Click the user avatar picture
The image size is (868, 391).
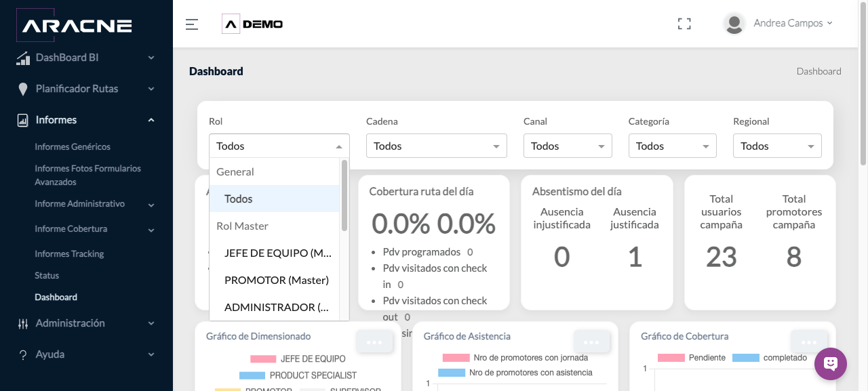(734, 24)
